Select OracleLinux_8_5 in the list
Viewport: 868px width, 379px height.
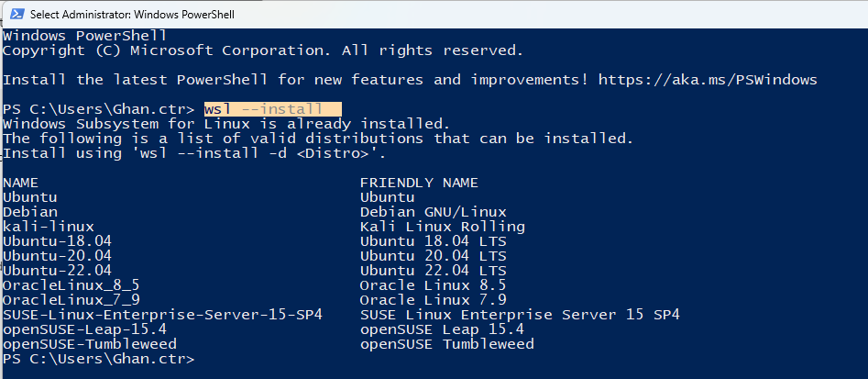[x=71, y=285]
